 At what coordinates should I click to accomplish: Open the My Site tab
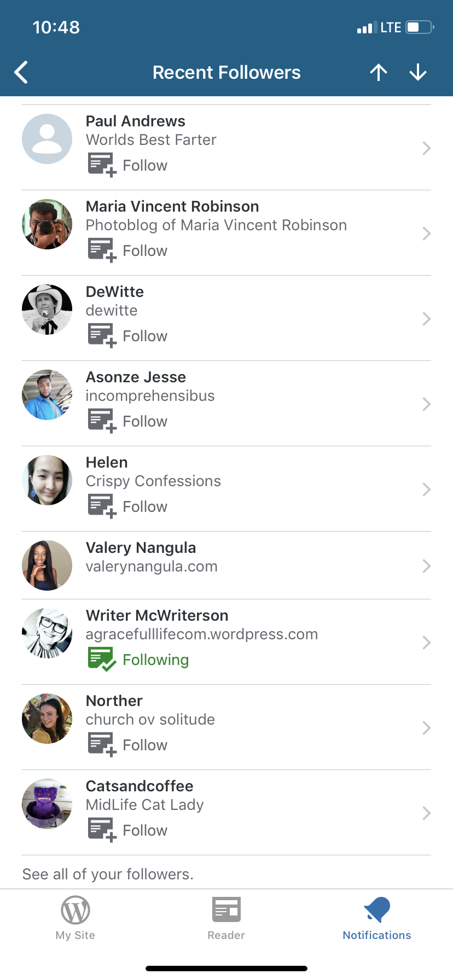75,918
